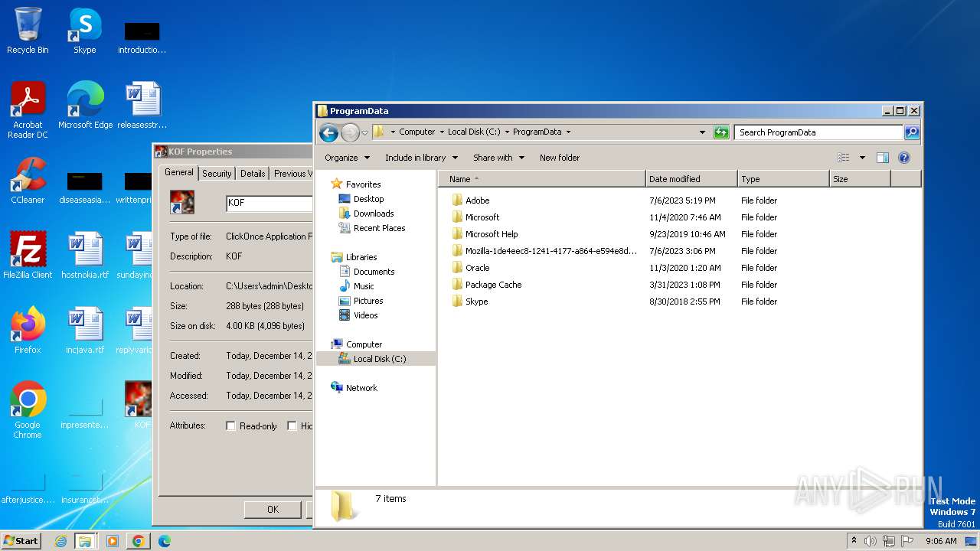Click the volume icon in system tray
The height and width of the screenshot is (551, 980).
tap(871, 541)
